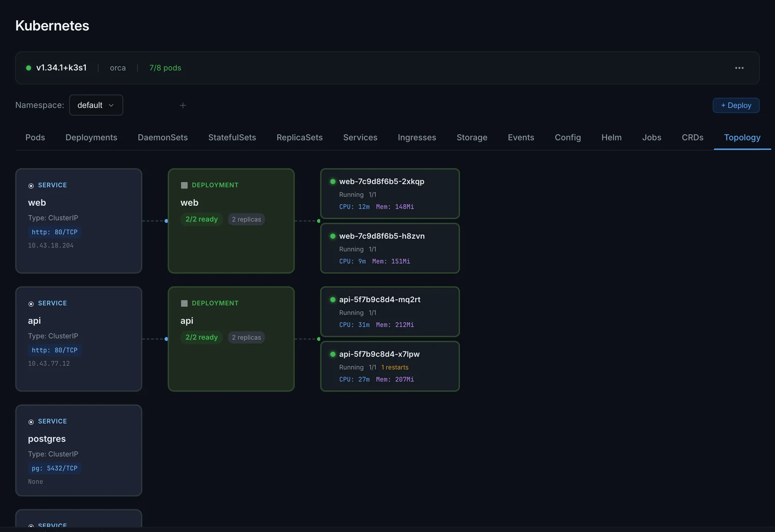Switch to the Deployments tab

(x=92, y=137)
